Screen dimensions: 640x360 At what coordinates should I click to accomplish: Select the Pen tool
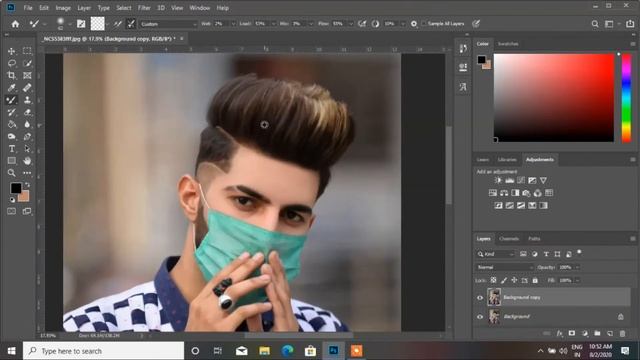click(x=27, y=137)
